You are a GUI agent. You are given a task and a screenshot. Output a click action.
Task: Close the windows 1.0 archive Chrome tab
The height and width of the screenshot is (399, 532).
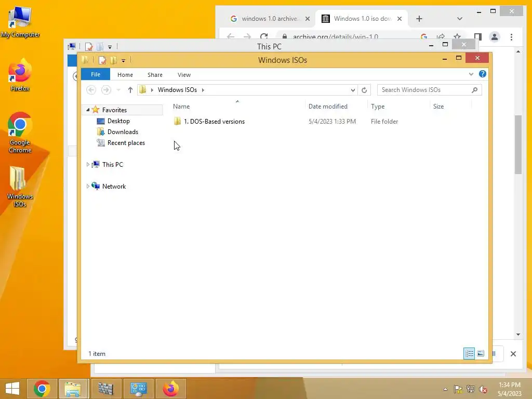pos(308,19)
